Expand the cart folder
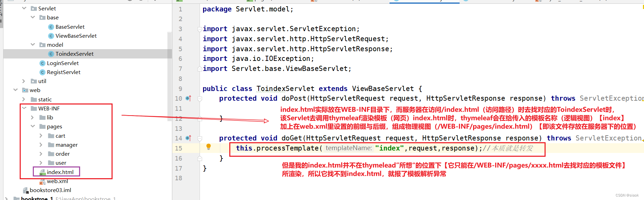 click(41, 136)
